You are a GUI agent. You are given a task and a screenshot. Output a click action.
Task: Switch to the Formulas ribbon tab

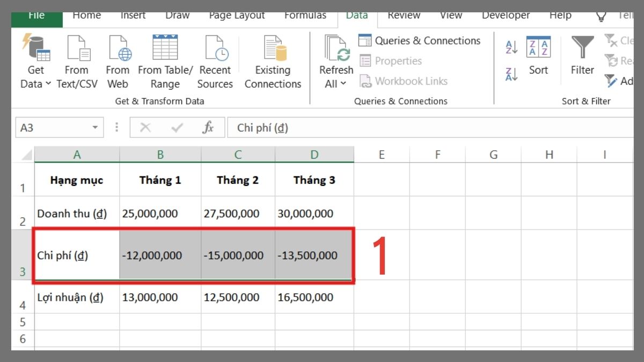[305, 16]
